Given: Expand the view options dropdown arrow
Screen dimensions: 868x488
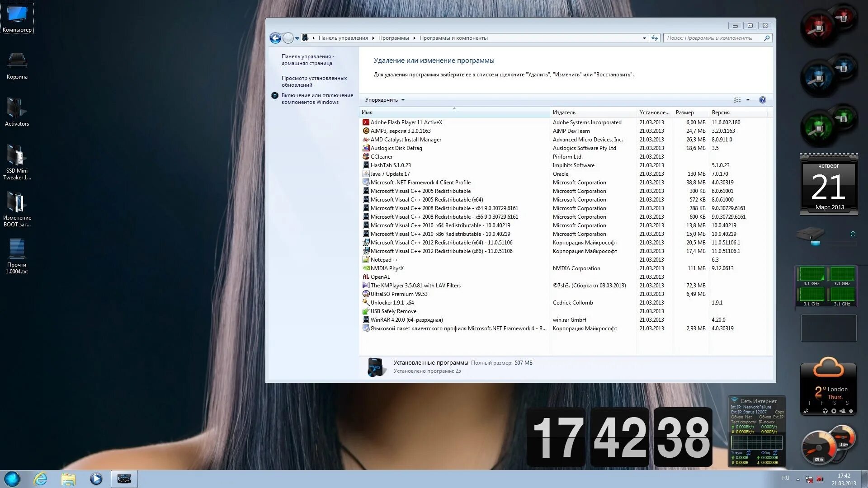Looking at the screenshot, I should click(x=748, y=100).
